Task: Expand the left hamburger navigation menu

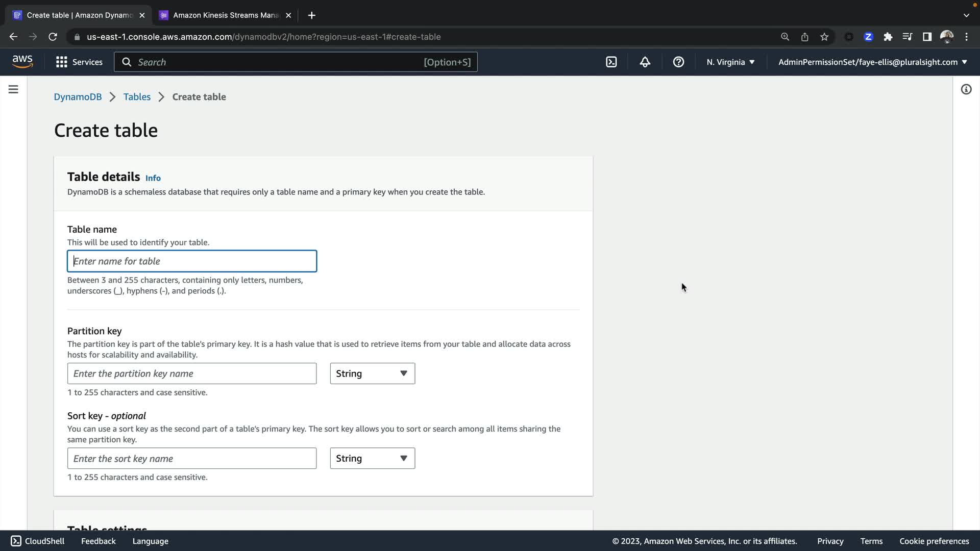Action: (13, 90)
